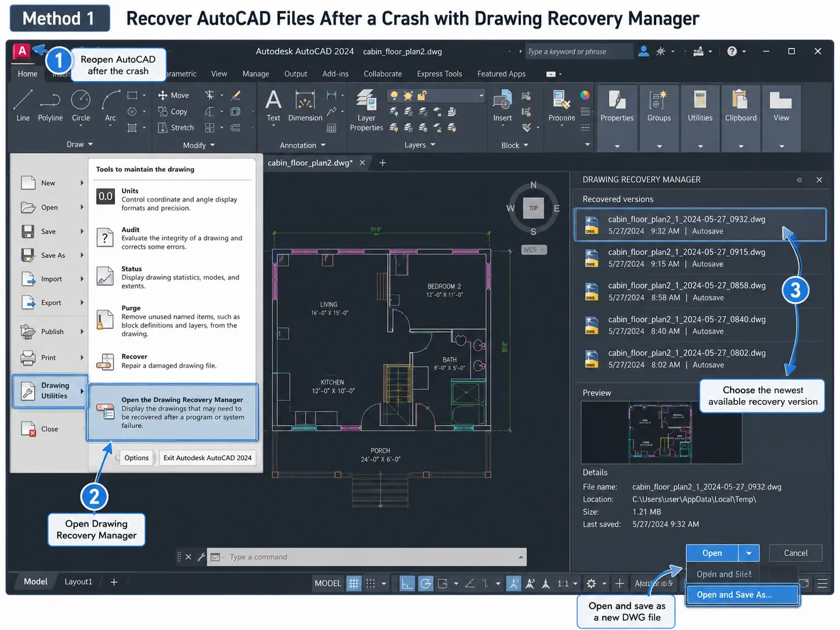Open the layer selector combo box
840x630 pixels.
[436, 95]
